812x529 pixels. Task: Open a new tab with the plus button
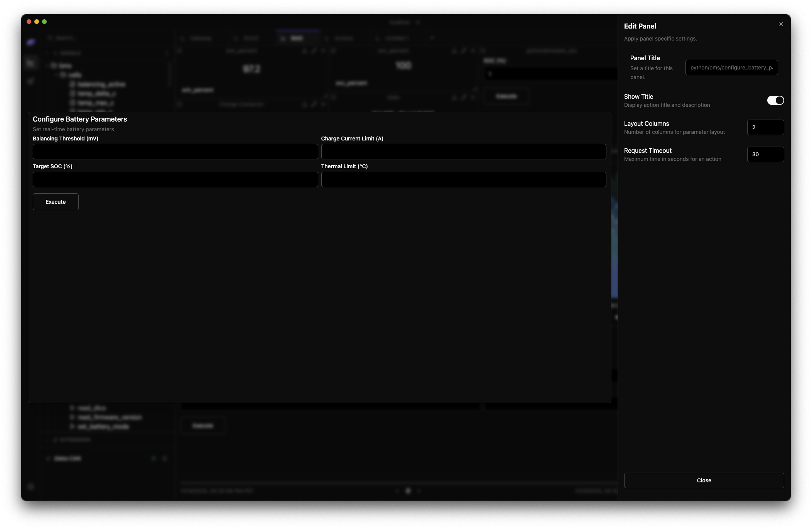[x=432, y=38]
